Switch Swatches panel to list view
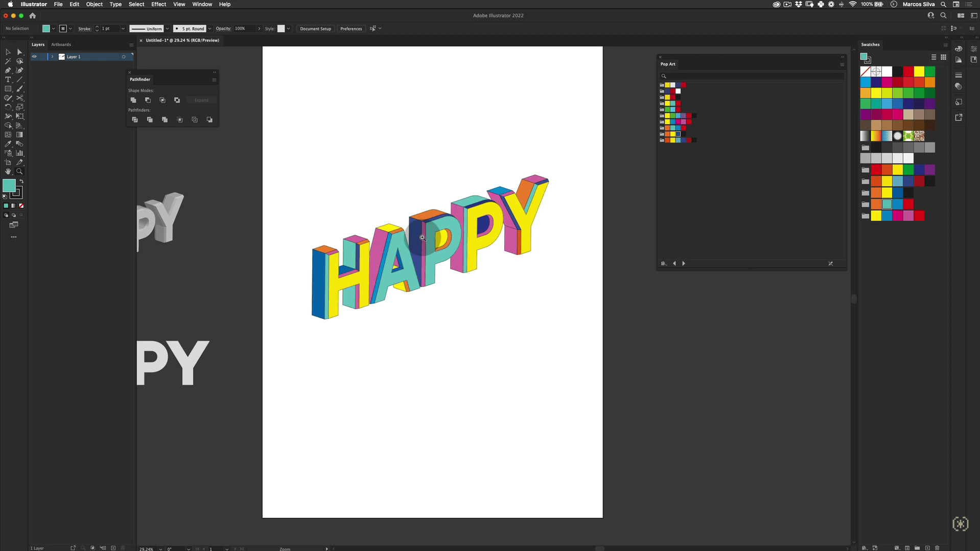 click(934, 57)
